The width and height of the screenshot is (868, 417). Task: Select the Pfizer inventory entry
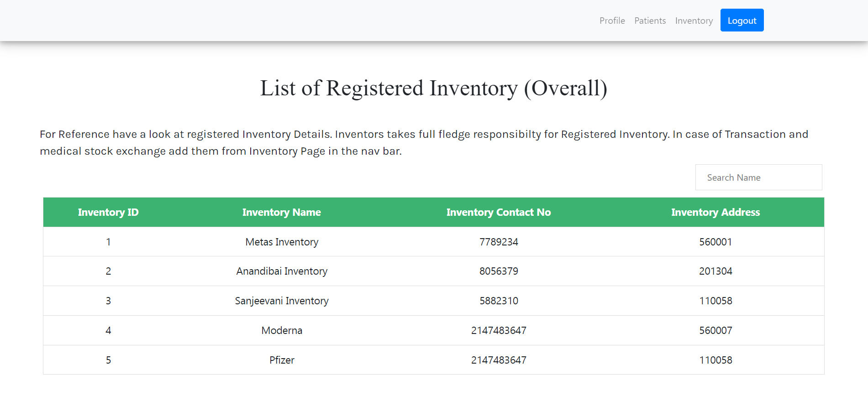click(281, 360)
